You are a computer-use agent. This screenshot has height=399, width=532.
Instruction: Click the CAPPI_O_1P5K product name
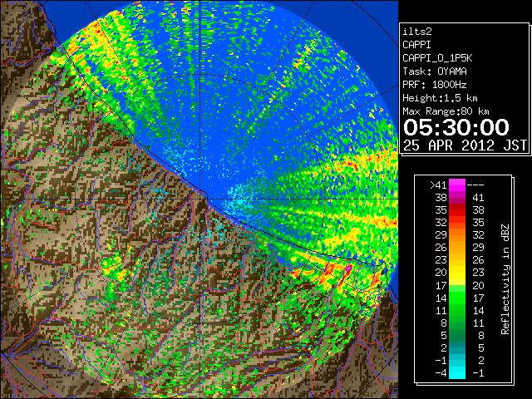437,58
